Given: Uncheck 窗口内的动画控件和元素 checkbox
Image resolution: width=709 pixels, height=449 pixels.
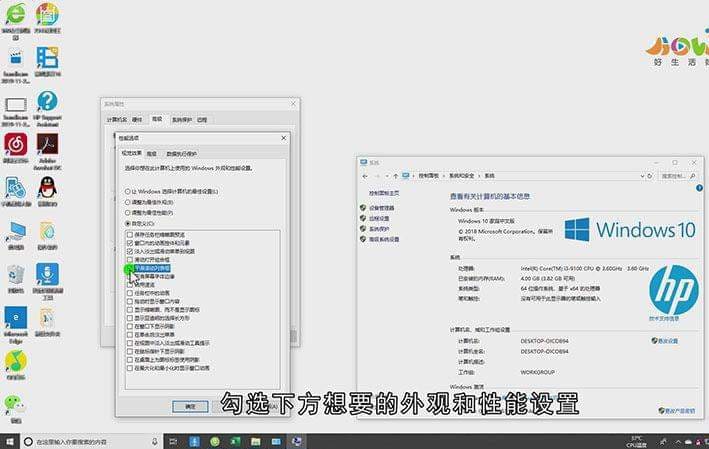Looking at the screenshot, I should [130, 243].
